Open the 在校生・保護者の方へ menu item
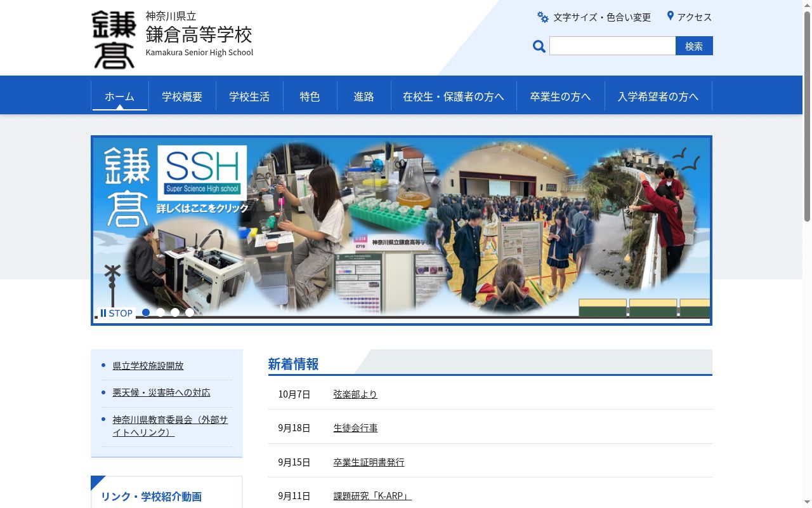This screenshot has height=508, width=812. click(x=454, y=96)
